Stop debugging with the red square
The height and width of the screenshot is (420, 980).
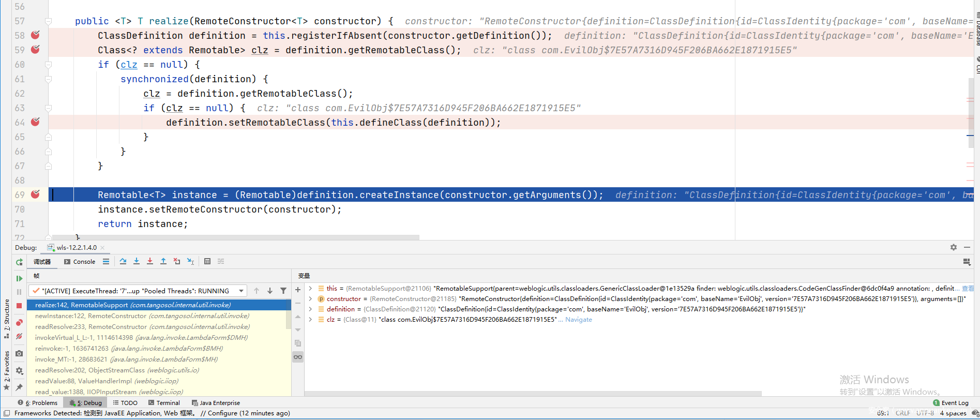click(19, 306)
